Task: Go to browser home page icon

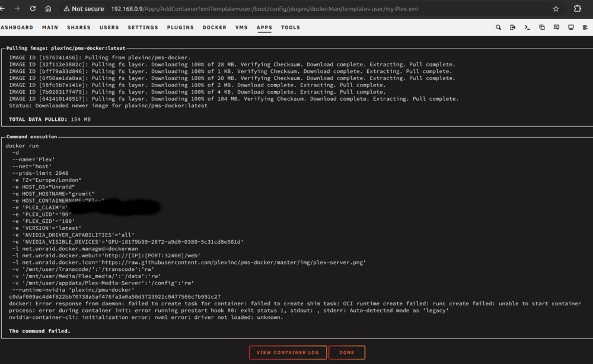Action: (48, 8)
